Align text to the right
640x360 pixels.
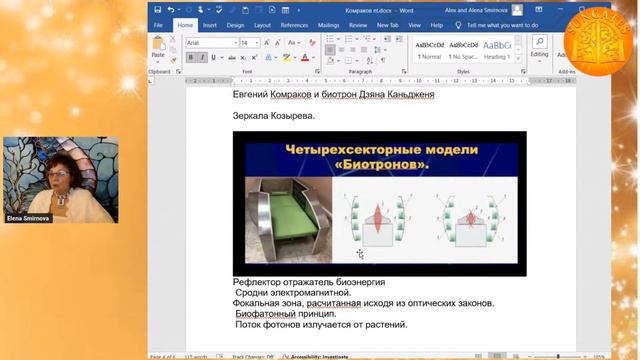coord(353,50)
